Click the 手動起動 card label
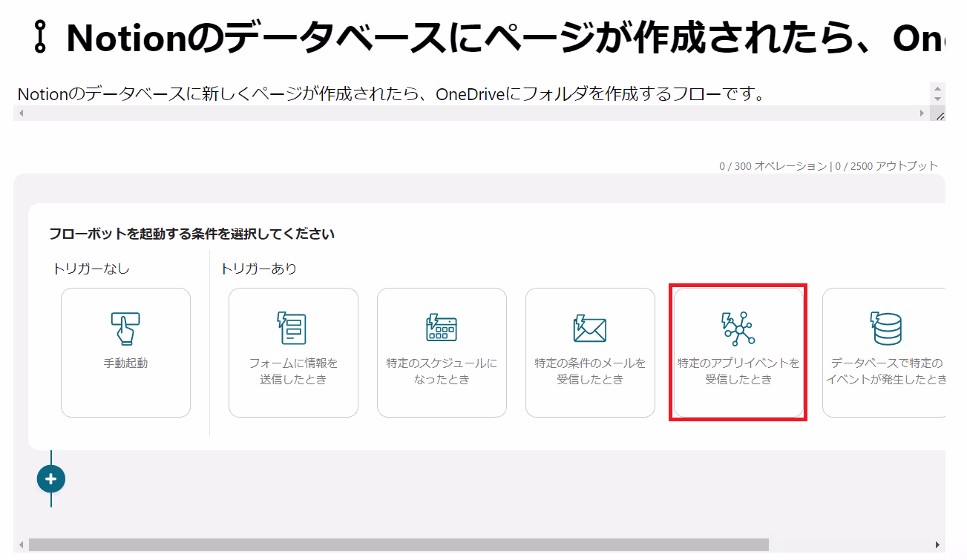This screenshot has width=967, height=560. click(125, 363)
